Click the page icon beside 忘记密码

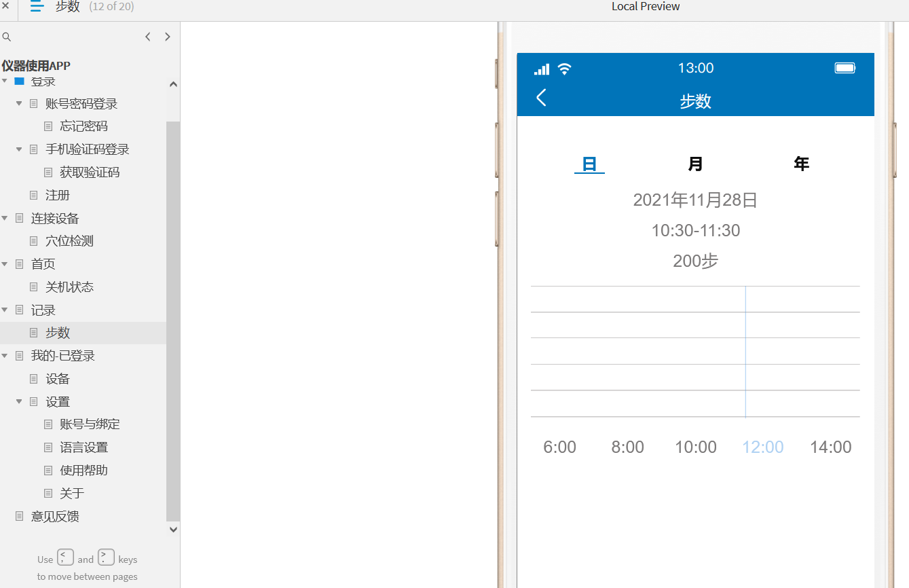[48, 126]
